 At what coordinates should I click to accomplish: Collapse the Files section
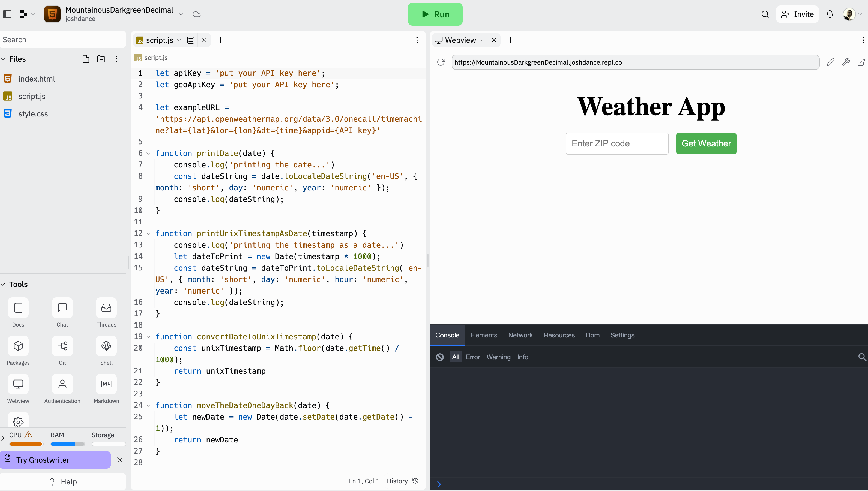3,59
